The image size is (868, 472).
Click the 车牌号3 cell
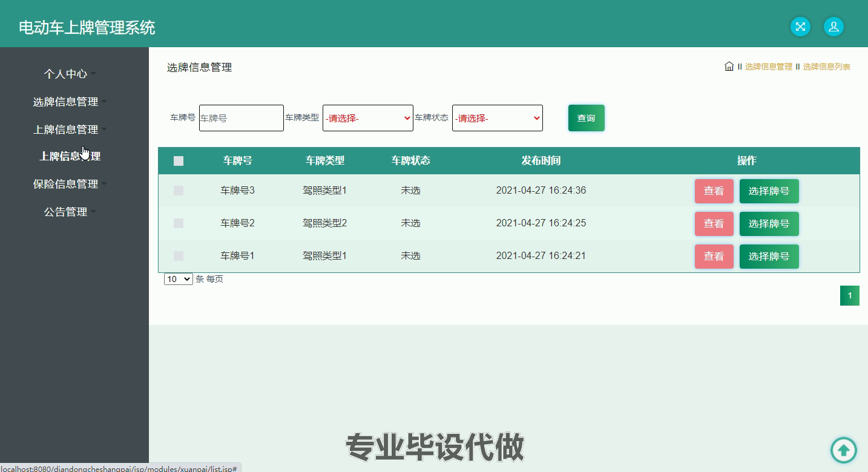click(x=237, y=191)
